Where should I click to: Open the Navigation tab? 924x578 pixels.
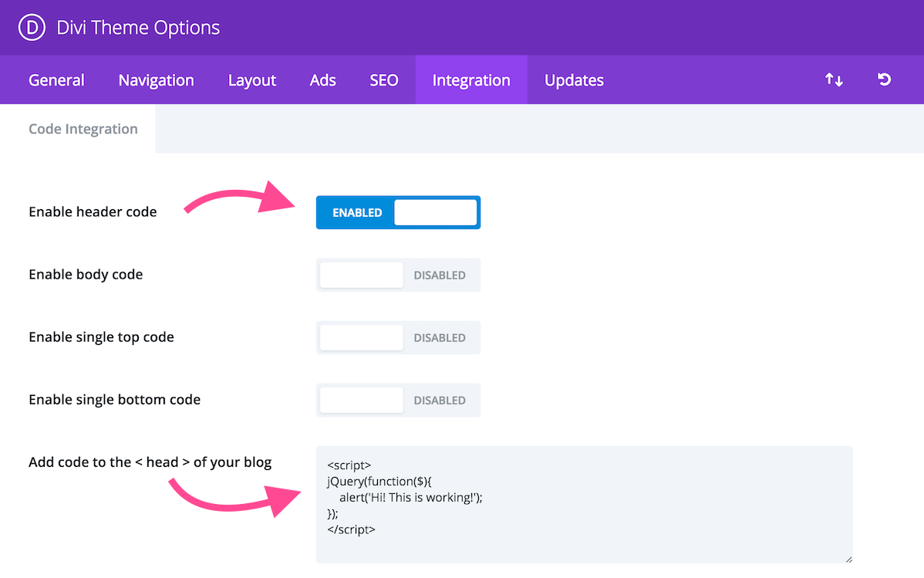point(156,79)
